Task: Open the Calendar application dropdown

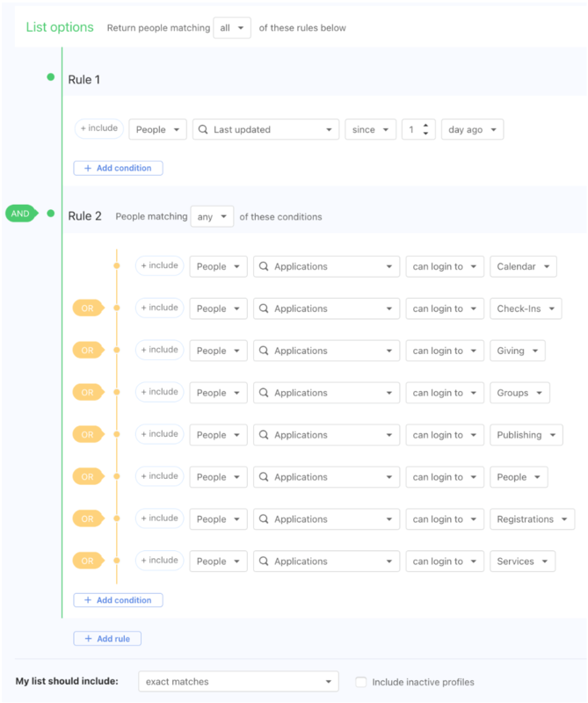Action: pyautogui.click(x=524, y=266)
